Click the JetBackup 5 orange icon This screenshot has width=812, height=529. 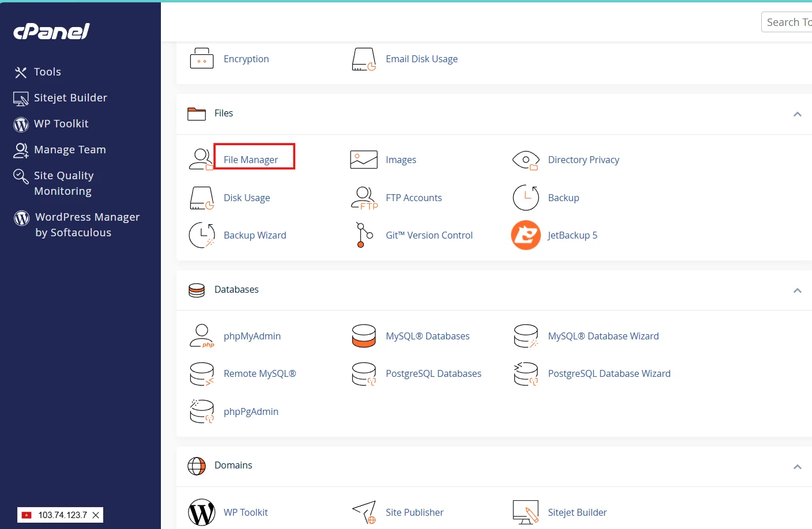click(x=525, y=235)
